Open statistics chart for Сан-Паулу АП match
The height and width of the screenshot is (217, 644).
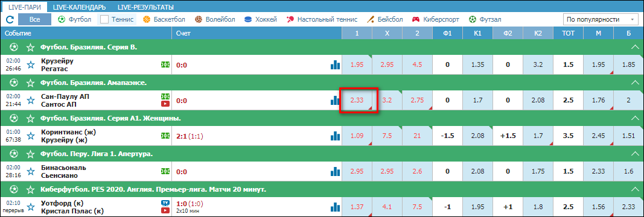(336, 101)
